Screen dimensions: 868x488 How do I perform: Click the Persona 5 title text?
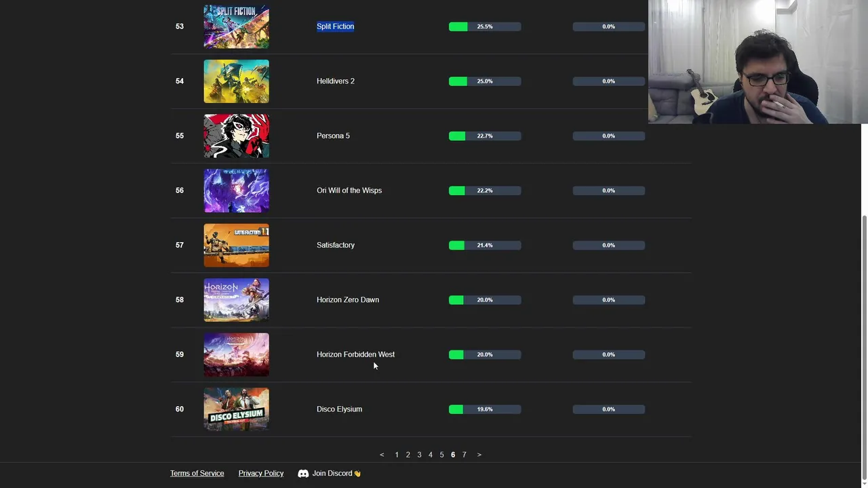333,136
